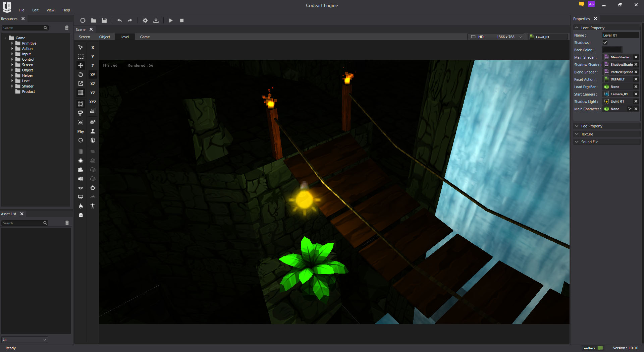Open the 1366 x 768 resolution dropdown

point(509,37)
